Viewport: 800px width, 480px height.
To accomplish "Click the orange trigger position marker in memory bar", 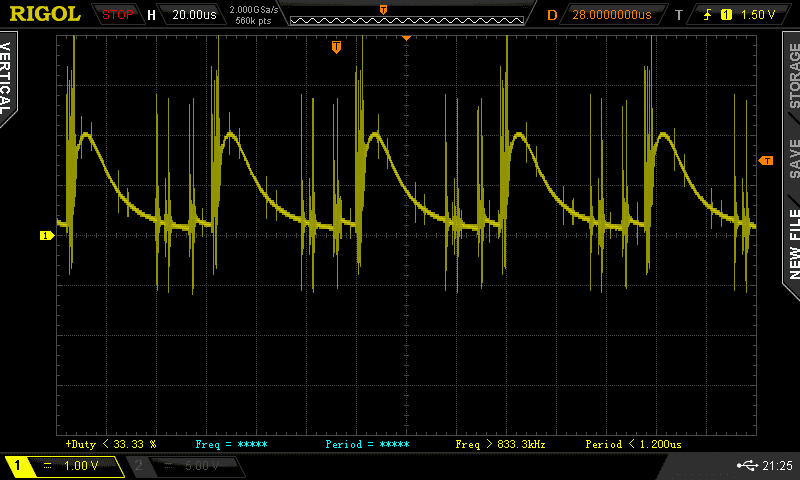I will (x=384, y=9).
